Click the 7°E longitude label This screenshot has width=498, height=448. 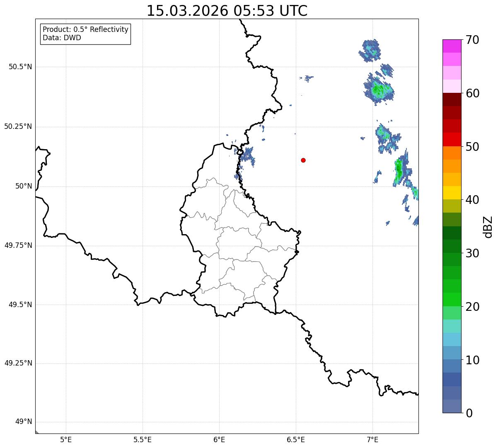pyautogui.click(x=372, y=439)
